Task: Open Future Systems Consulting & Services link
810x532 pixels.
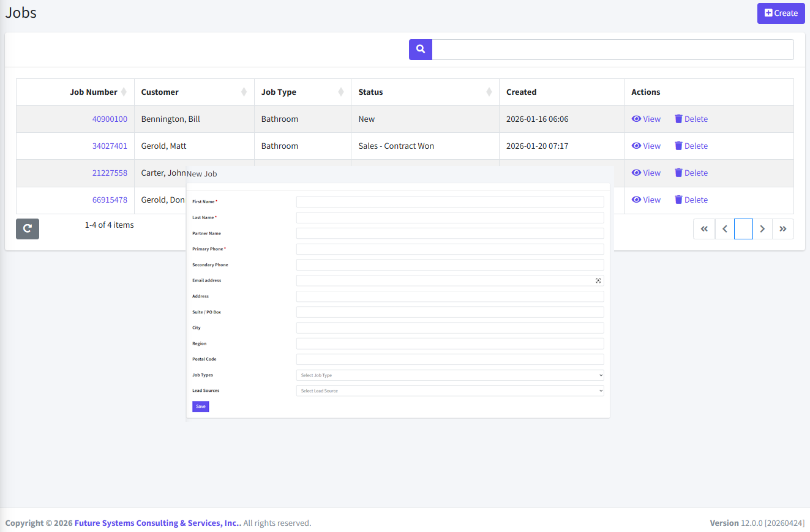Action: point(157,523)
